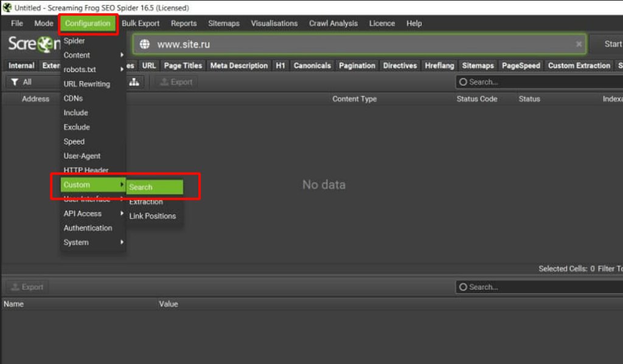This screenshot has height=364, width=623.
Task: Click the Screaming Frog title bar app icon
Action: click(x=7, y=8)
